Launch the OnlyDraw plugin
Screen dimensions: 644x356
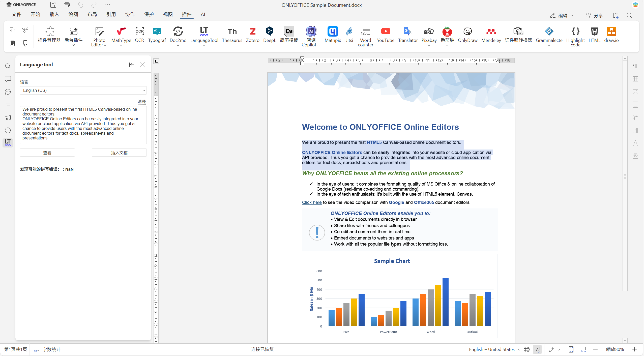[x=467, y=35]
